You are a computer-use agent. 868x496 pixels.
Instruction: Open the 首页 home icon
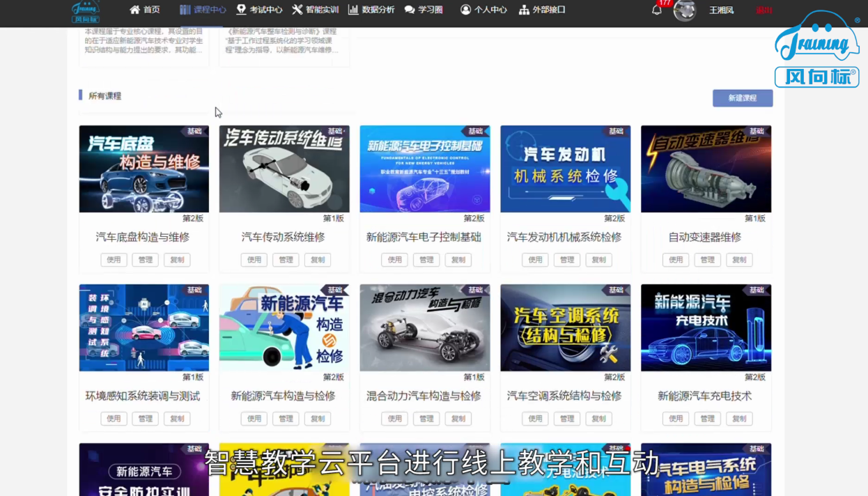point(133,10)
